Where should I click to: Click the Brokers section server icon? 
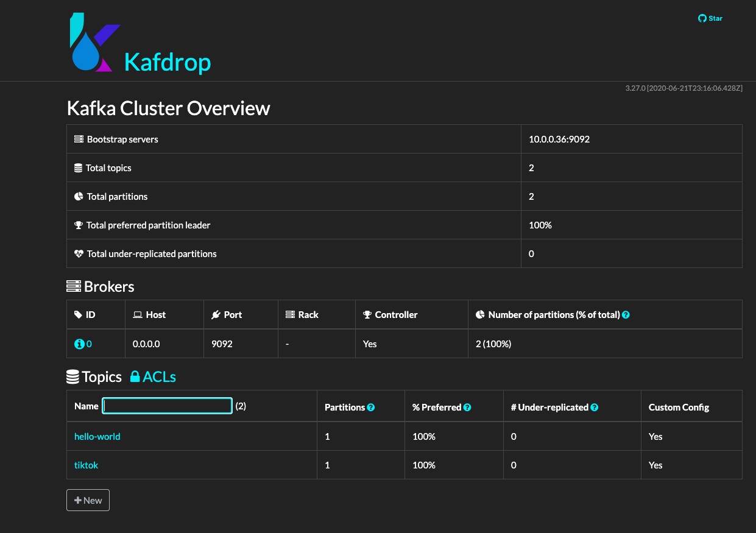pyautogui.click(x=73, y=286)
